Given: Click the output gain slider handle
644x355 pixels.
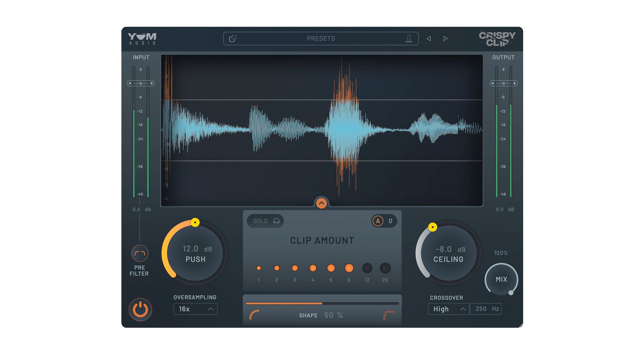Looking at the screenshot, I should [503, 84].
